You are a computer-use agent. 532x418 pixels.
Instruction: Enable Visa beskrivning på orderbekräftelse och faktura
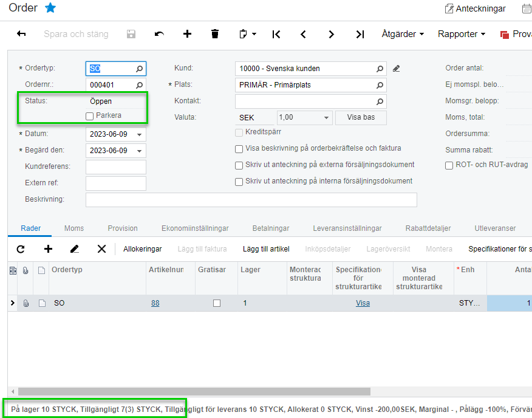click(239, 149)
